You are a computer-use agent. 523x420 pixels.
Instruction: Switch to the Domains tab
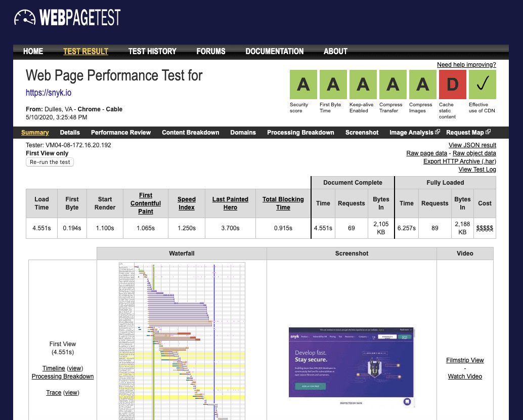243,133
